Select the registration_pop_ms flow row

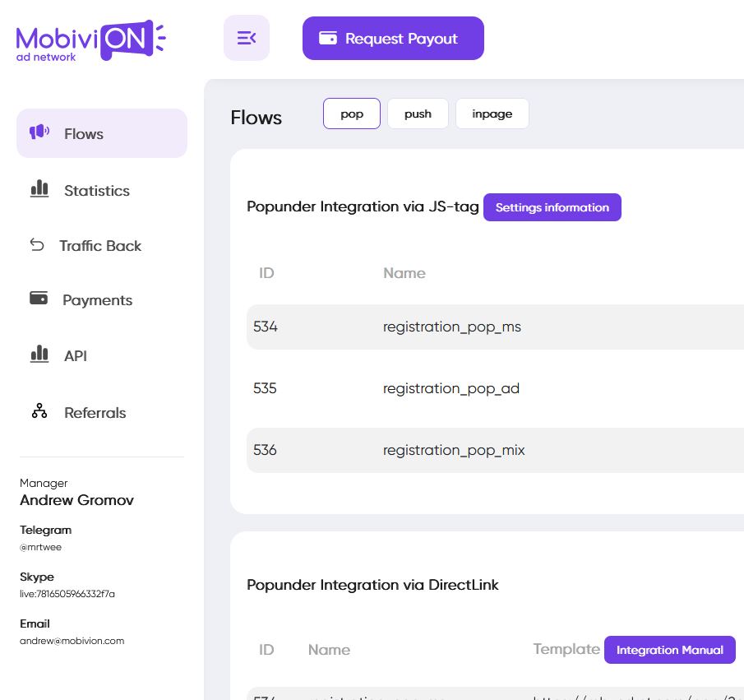[452, 327]
